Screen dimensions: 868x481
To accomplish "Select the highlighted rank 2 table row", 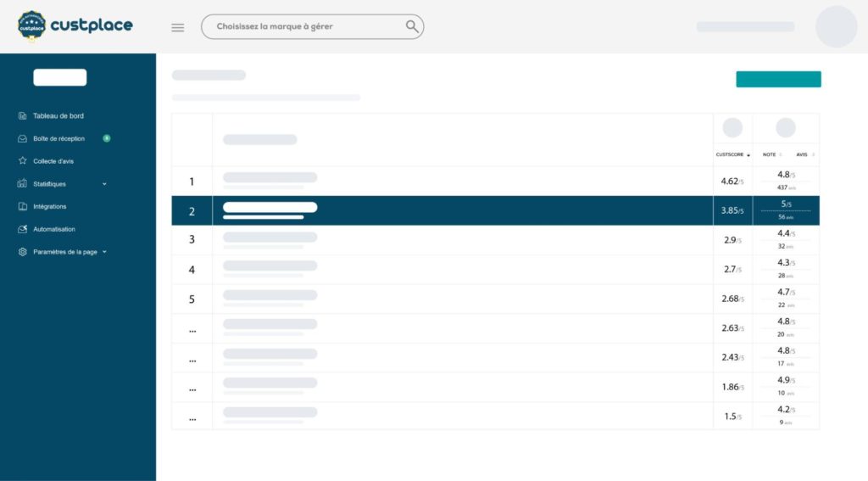I will [x=458, y=210].
